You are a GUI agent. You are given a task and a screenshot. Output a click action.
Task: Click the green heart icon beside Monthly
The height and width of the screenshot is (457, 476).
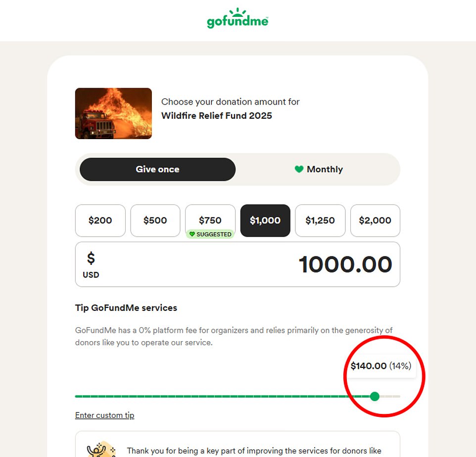[x=299, y=169]
